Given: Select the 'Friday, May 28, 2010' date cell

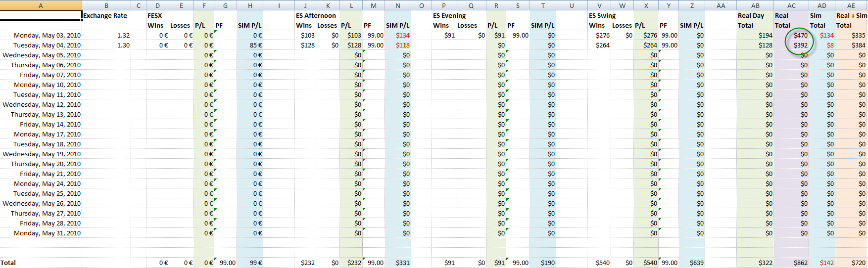Looking at the screenshot, I should [x=41, y=223].
